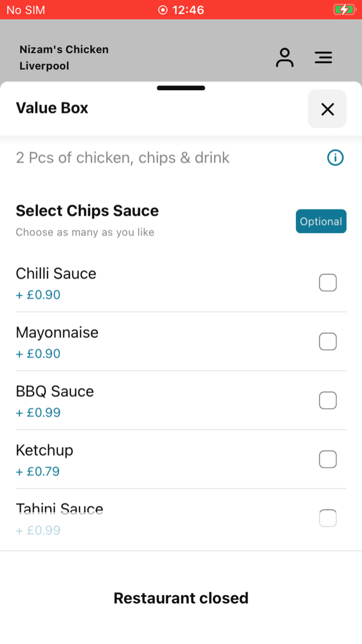Open the hamburger menu icon
The height and width of the screenshot is (644, 362).
point(323,57)
